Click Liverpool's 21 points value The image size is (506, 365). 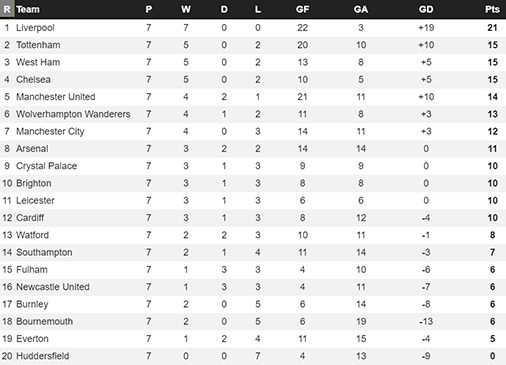coord(492,28)
